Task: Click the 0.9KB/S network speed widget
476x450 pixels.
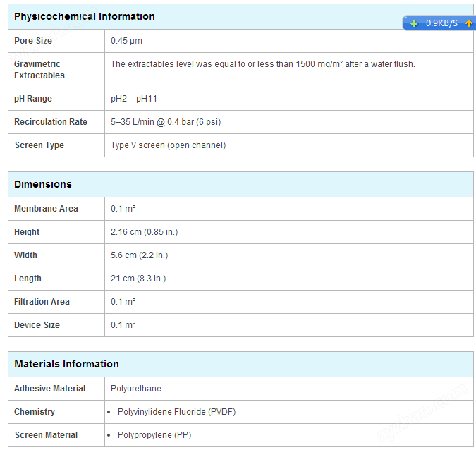Action: (x=439, y=23)
